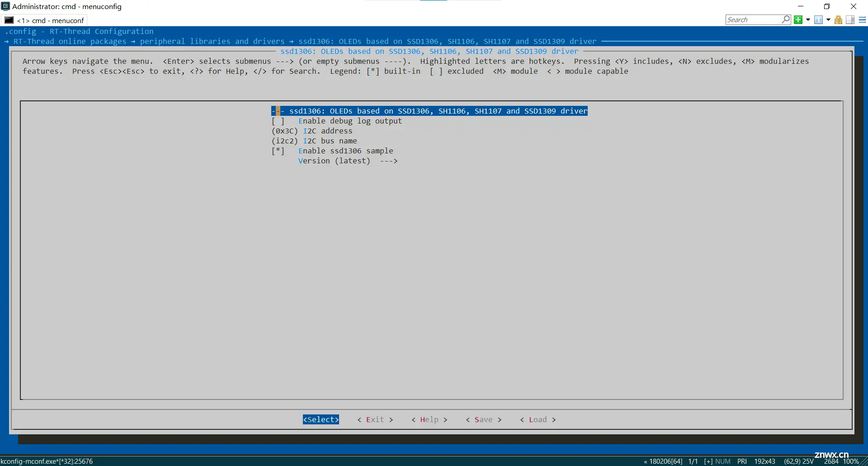868x466 pixels.
Task: Click the <Select> button
Action: (x=321, y=419)
